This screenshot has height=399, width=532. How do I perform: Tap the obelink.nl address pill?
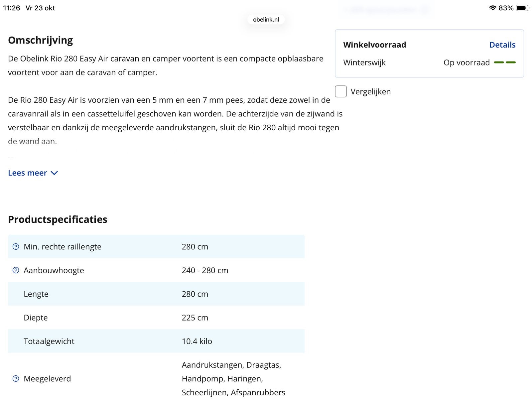click(x=266, y=20)
